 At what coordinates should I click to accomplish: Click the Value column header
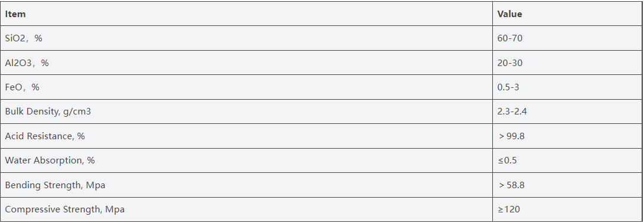pyautogui.click(x=567, y=14)
